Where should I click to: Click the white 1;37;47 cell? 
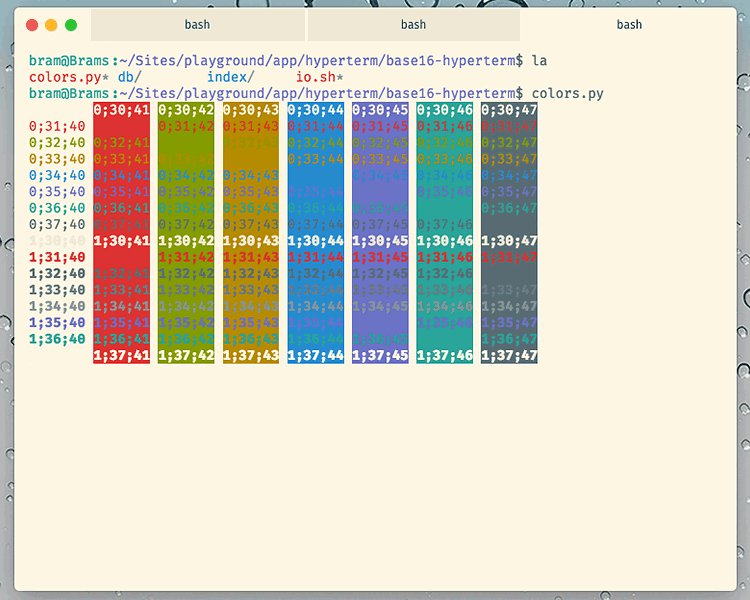click(509, 355)
